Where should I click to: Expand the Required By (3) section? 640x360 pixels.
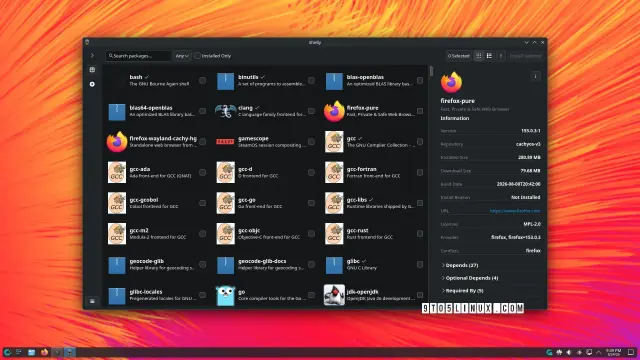tap(462, 291)
